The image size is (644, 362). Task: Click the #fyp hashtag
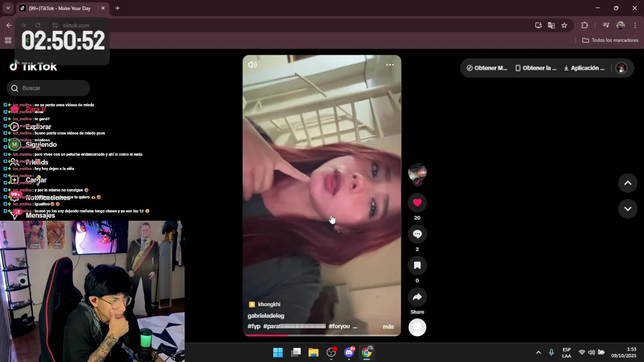click(254, 326)
